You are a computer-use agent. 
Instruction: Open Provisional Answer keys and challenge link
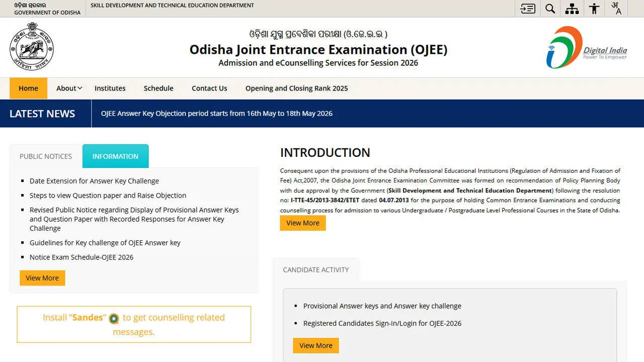(382, 306)
